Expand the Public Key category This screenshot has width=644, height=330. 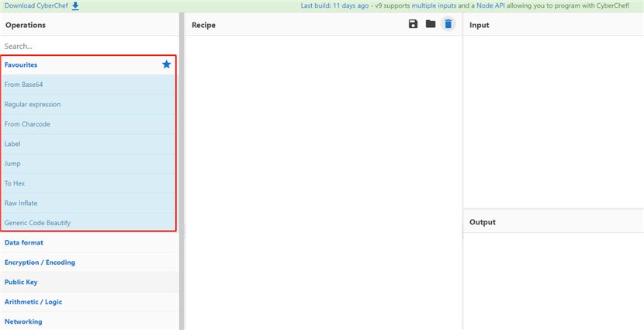[x=89, y=282]
